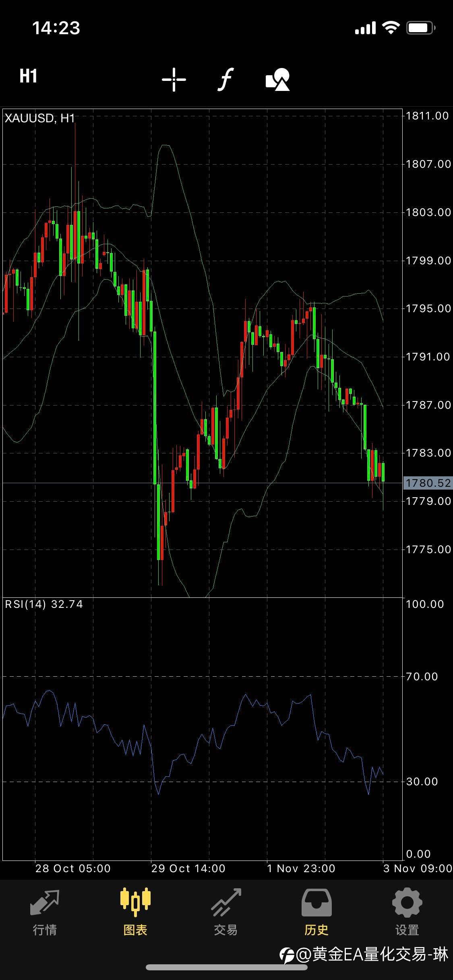The image size is (453, 980).
Task: Tap the Wi-Fi status icon
Action: [391, 28]
